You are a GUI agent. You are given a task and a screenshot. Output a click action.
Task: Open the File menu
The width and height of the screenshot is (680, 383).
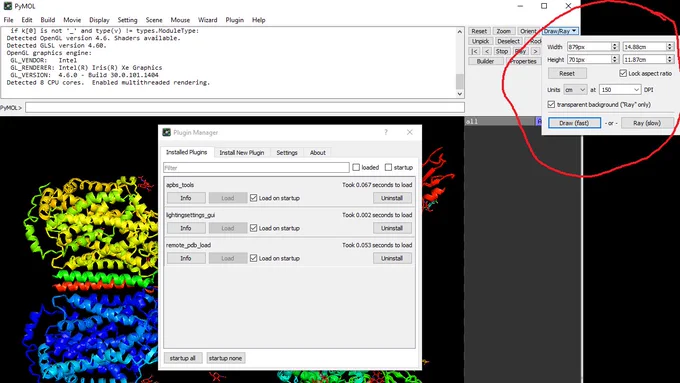click(8, 20)
